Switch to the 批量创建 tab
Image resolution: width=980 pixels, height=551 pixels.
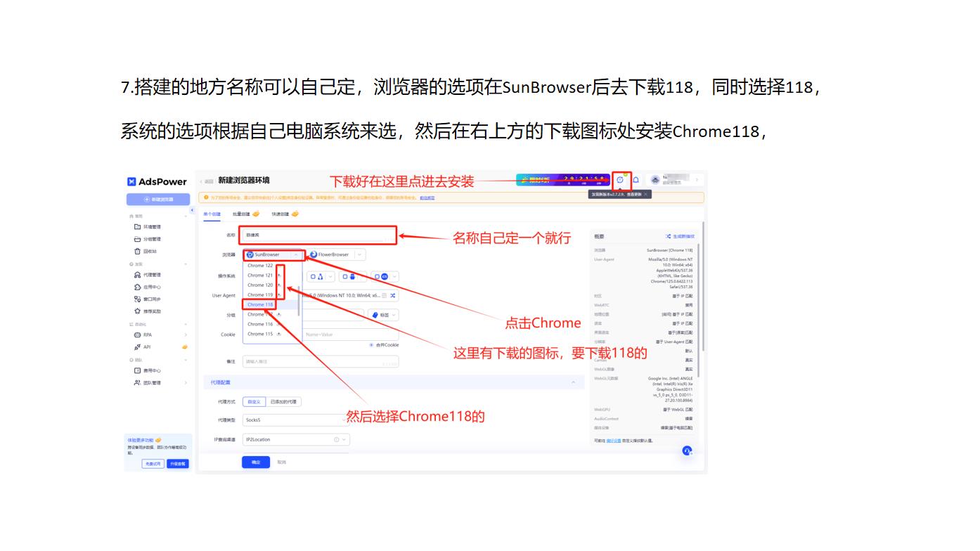pos(245,214)
